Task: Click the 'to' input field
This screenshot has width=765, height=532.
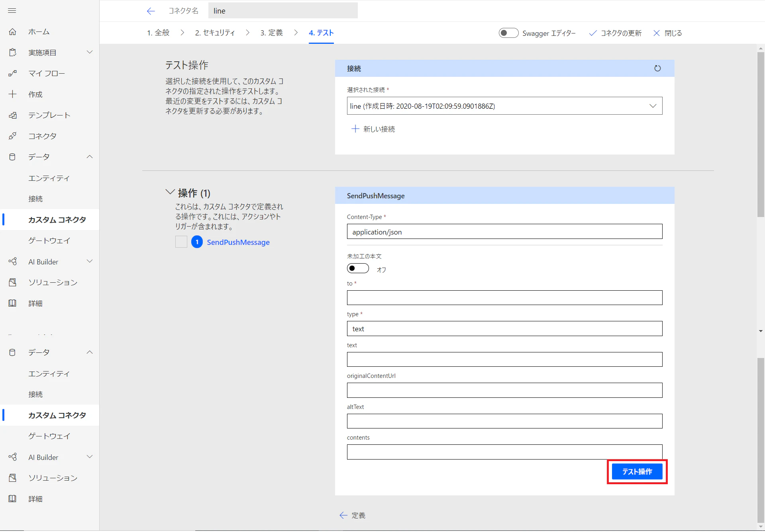Action: (x=504, y=298)
